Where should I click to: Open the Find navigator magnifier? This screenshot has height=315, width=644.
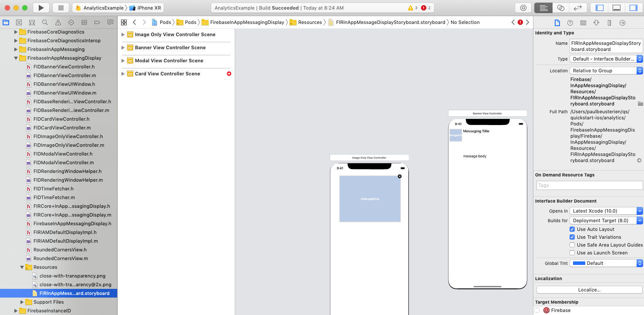pyautogui.click(x=45, y=22)
